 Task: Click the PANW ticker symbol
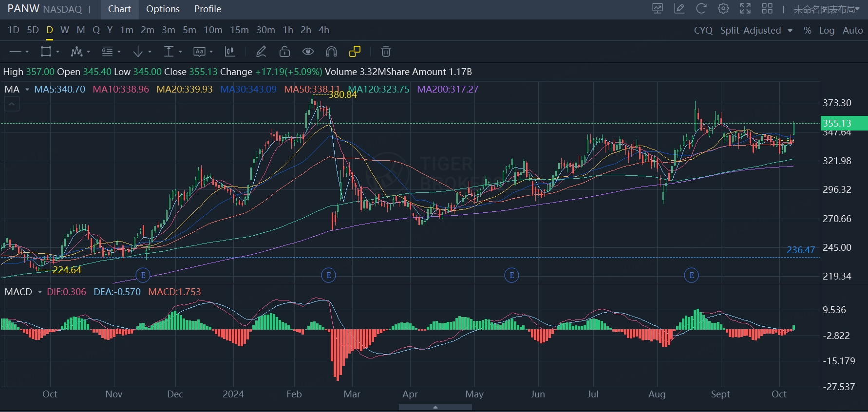click(x=23, y=9)
